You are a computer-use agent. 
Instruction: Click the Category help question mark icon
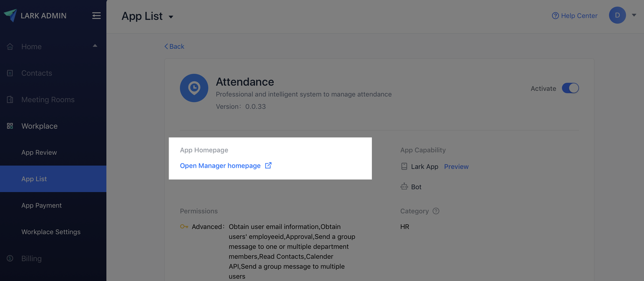point(436,211)
